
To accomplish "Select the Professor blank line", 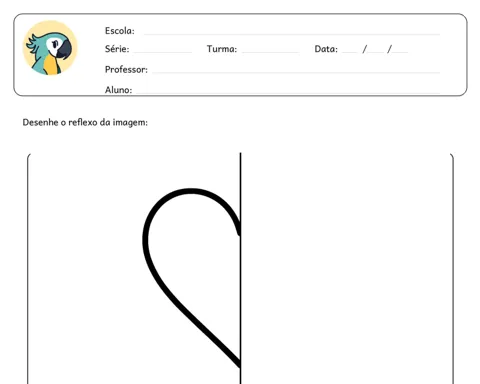I will pos(296,72).
